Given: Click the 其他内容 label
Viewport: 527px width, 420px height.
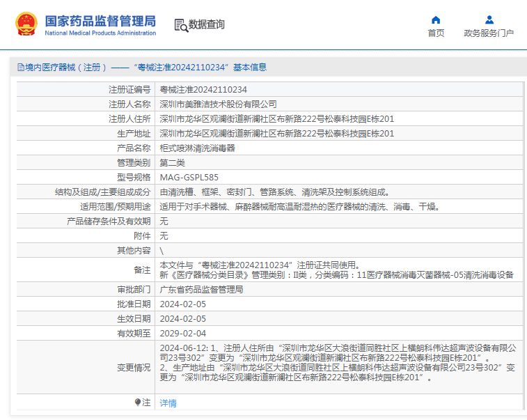Looking at the screenshot, I should point(134,251).
